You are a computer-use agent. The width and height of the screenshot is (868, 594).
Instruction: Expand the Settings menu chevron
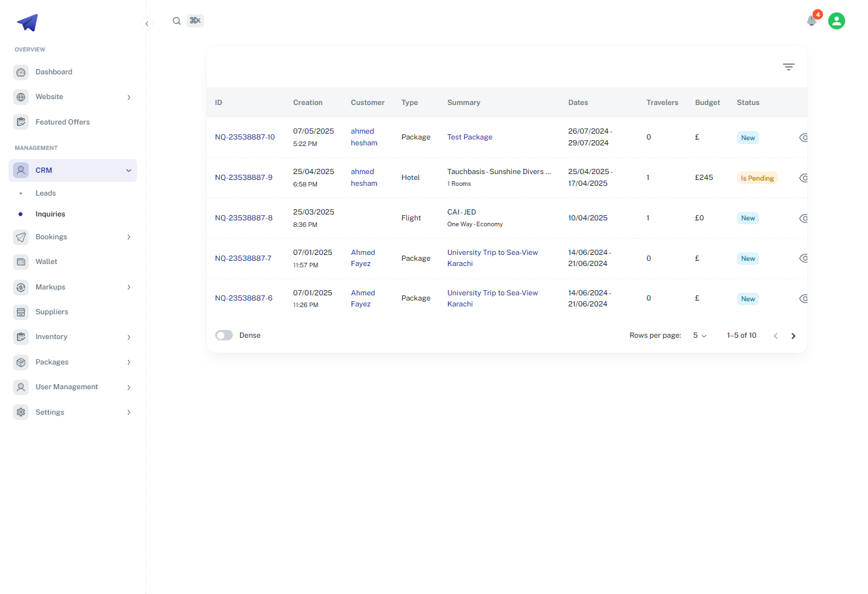tap(129, 413)
